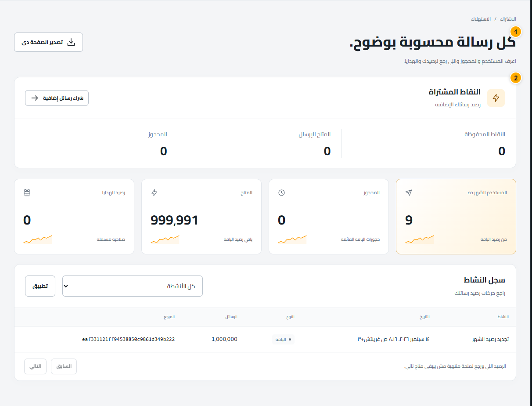Click the sparkline chart on the 999,991 card

tap(165, 239)
